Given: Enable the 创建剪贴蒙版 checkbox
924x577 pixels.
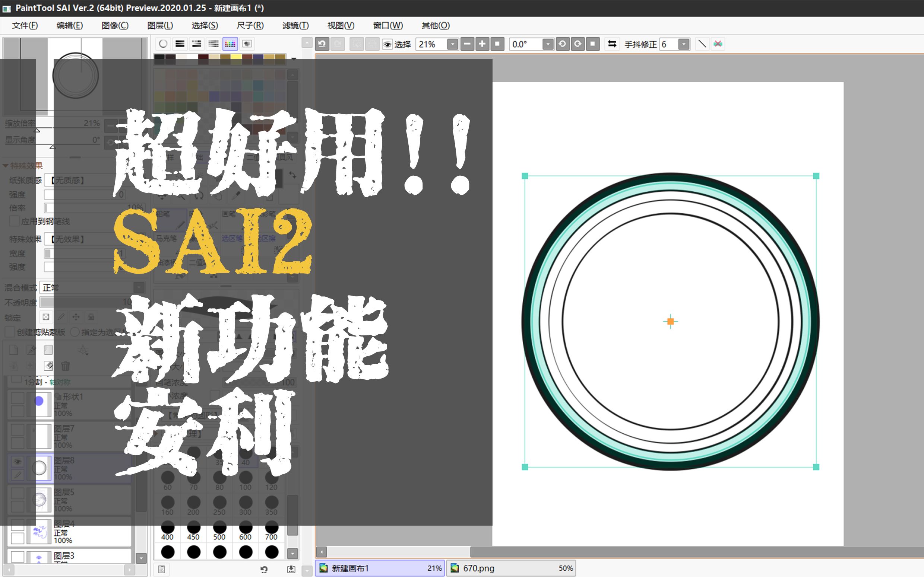Looking at the screenshot, I should point(10,332).
